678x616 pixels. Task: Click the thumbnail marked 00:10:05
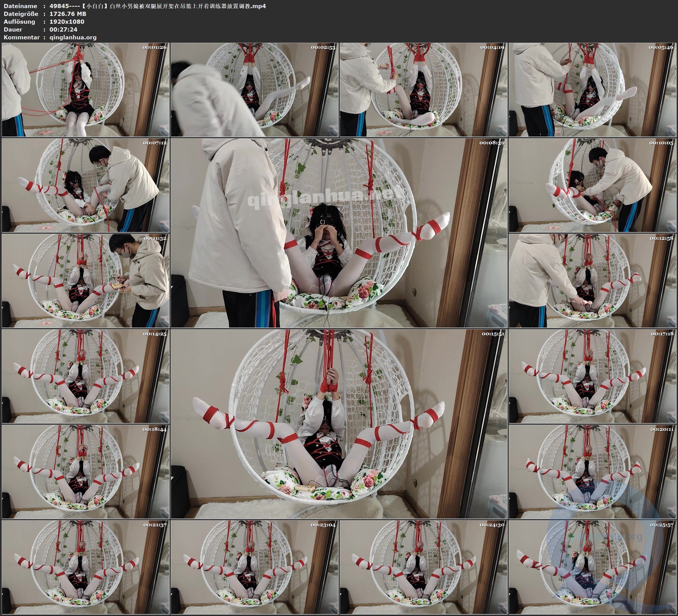point(593,185)
